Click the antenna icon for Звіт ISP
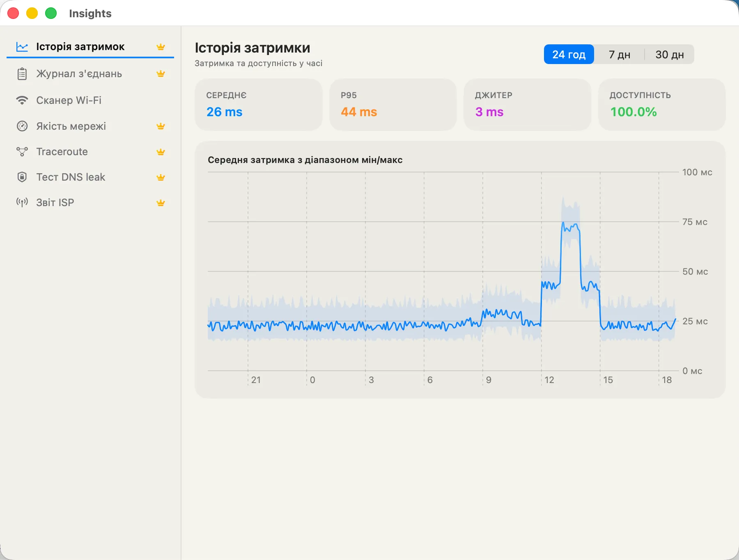The image size is (739, 560). (x=22, y=202)
